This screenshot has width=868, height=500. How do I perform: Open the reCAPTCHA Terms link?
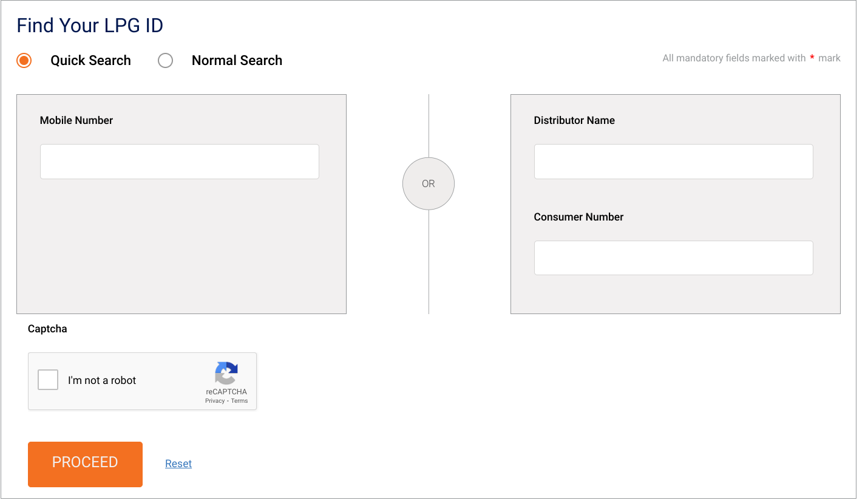240,401
